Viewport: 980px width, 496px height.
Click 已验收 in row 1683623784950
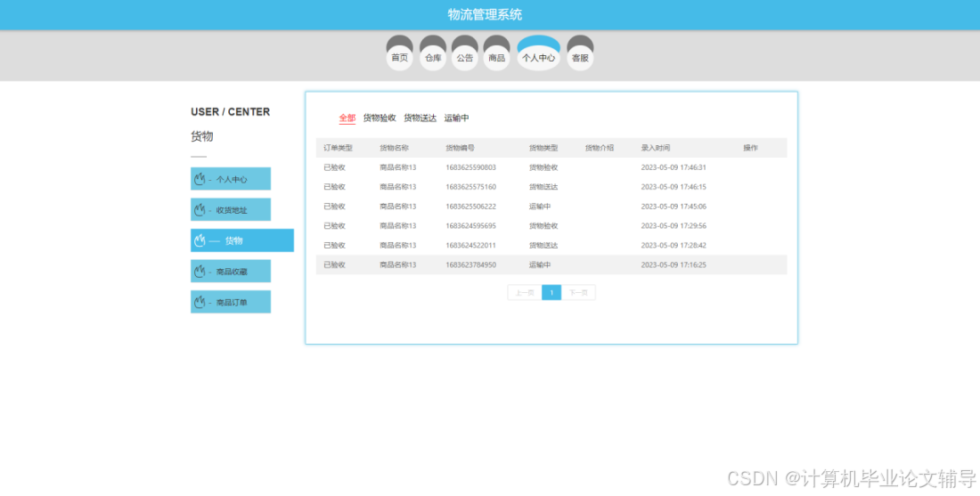(x=334, y=264)
